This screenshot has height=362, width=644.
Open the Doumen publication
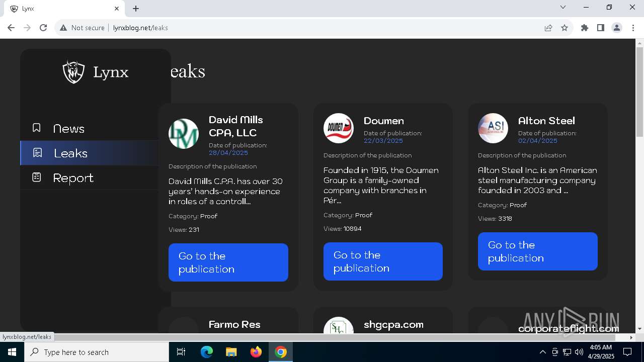383,261
